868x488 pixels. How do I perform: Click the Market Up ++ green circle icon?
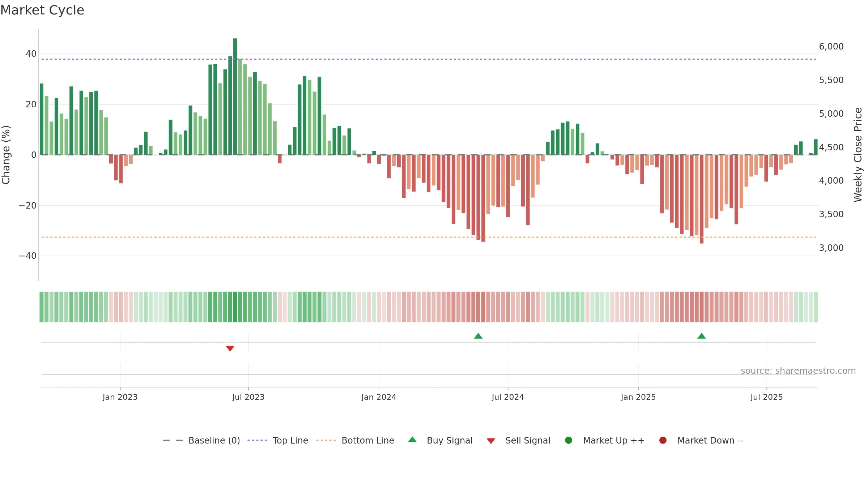569,440
